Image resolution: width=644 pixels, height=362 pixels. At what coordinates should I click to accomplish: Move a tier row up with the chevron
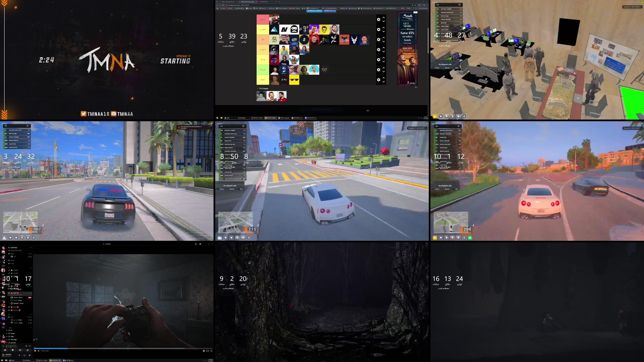[x=384, y=18]
